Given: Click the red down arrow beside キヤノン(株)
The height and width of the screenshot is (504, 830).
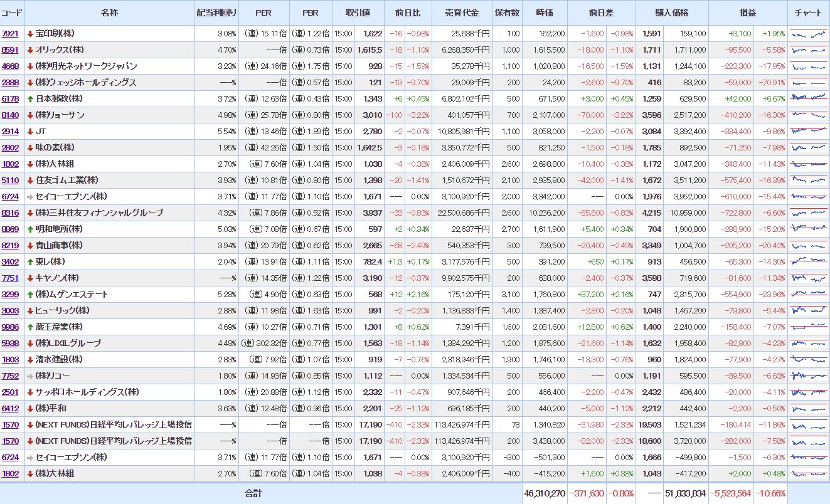Looking at the screenshot, I should tap(29, 278).
